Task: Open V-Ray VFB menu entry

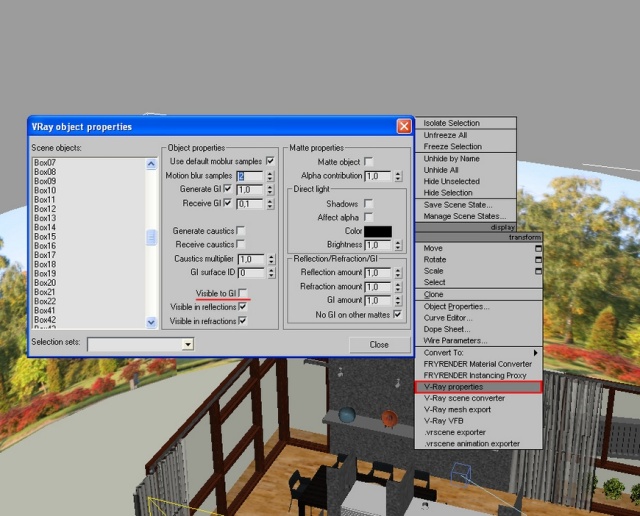Action: (x=478, y=421)
